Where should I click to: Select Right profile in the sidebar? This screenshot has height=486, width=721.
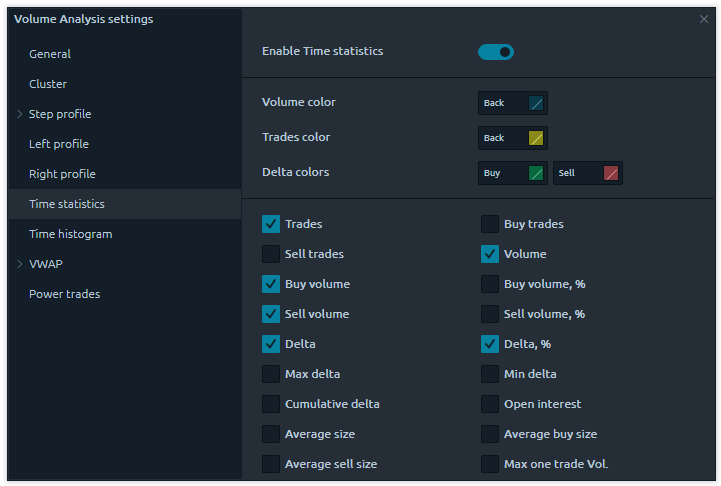(x=62, y=174)
